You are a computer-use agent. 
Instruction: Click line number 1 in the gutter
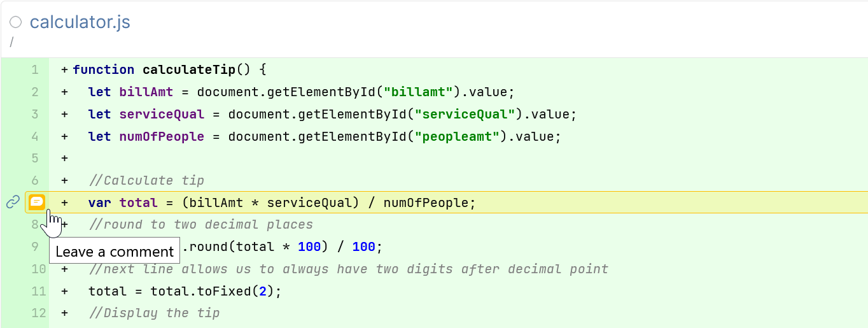coord(35,69)
